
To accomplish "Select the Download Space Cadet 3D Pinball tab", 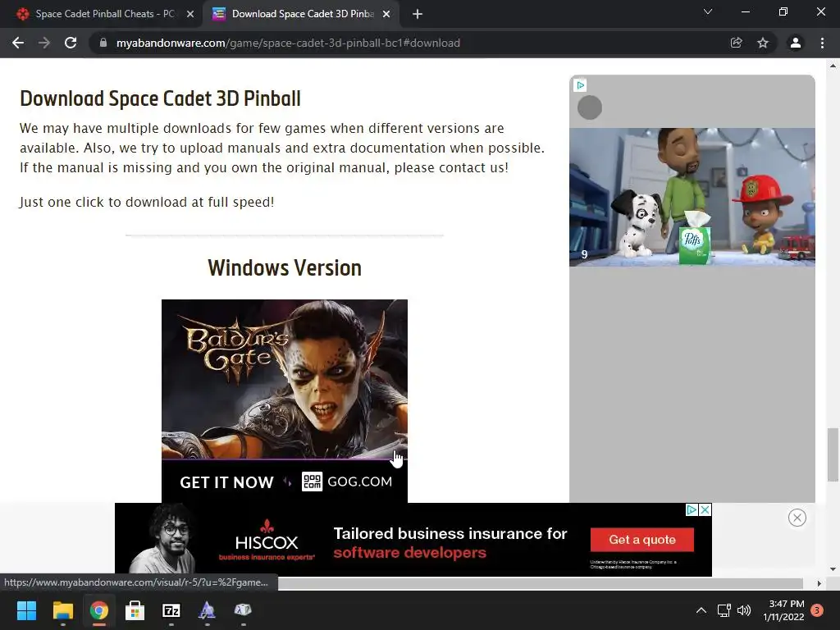I will pyautogui.click(x=303, y=14).
